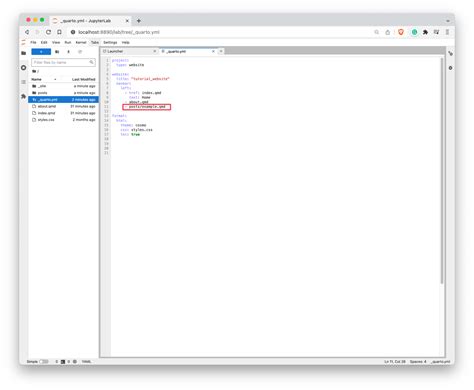Open the Settings menu

point(110,43)
